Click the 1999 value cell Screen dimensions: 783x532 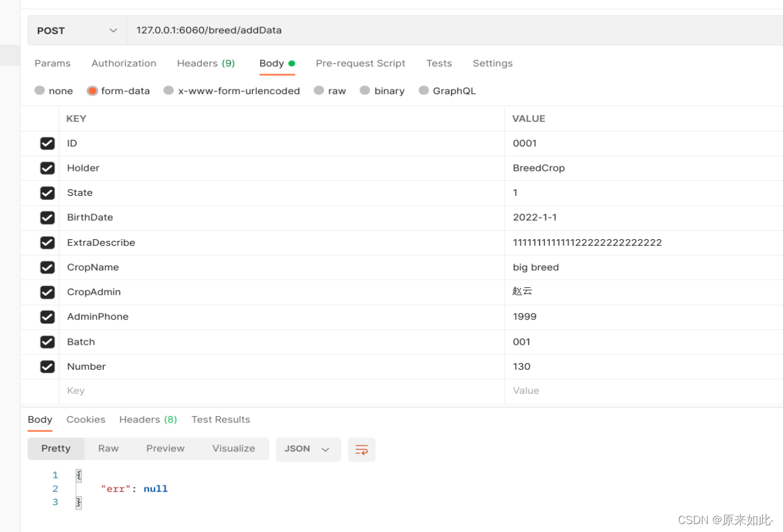(x=644, y=317)
